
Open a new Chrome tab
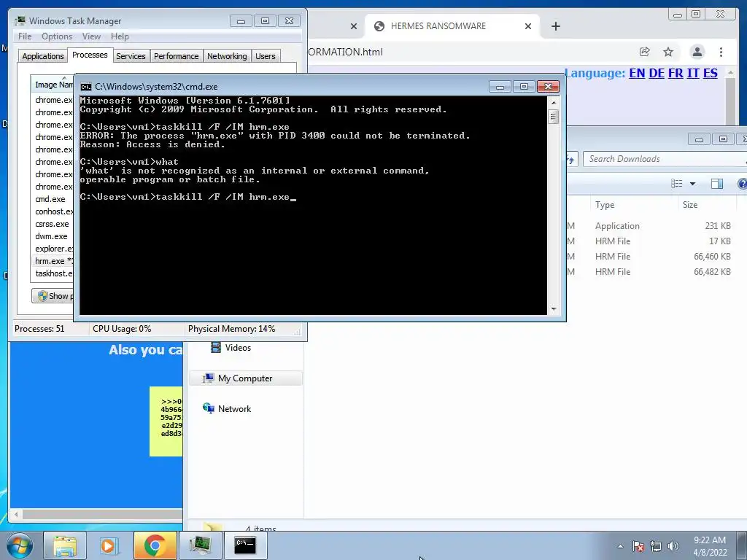[555, 26]
